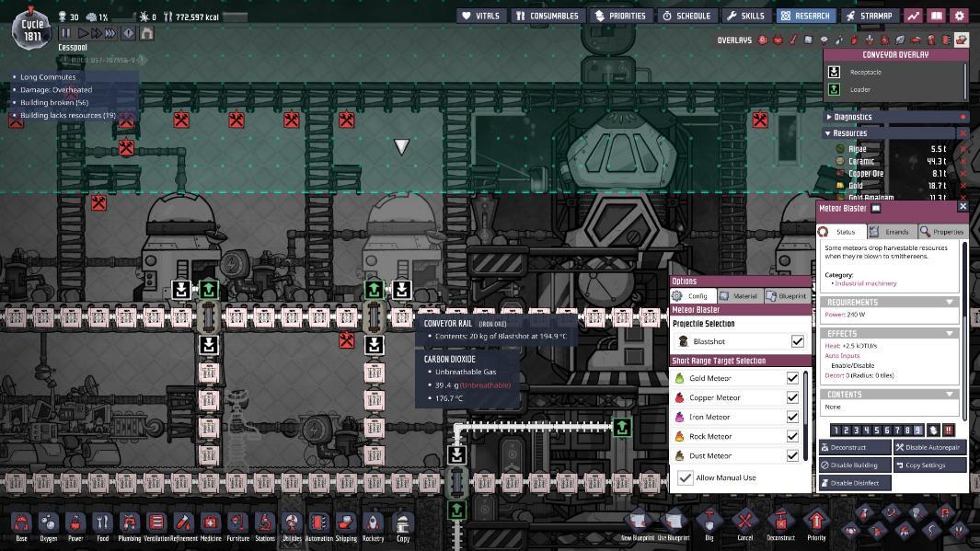Toggle the Blastshot projectile checkbox
This screenshot has width=980, height=551.
(797, 341)
